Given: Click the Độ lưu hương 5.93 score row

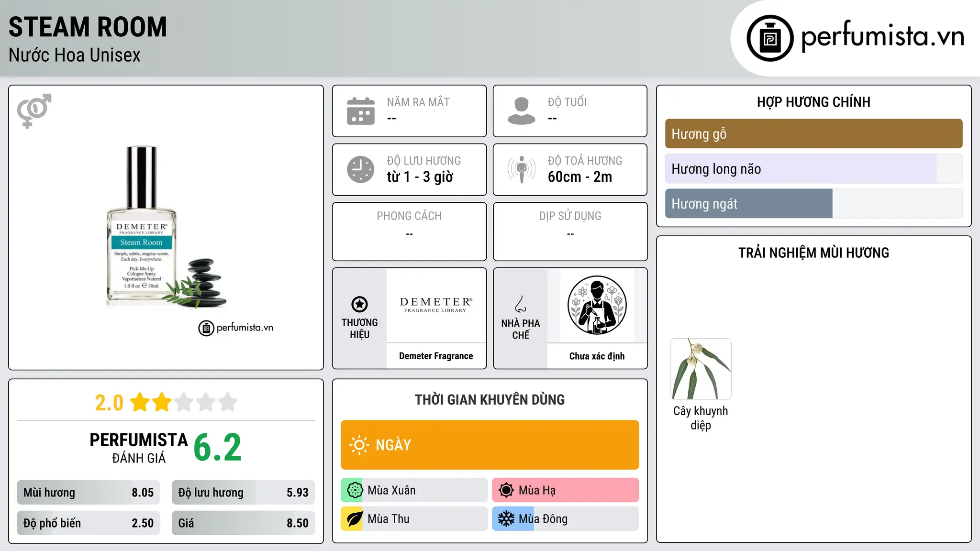Looking at the screenshot, I should 243,493.
